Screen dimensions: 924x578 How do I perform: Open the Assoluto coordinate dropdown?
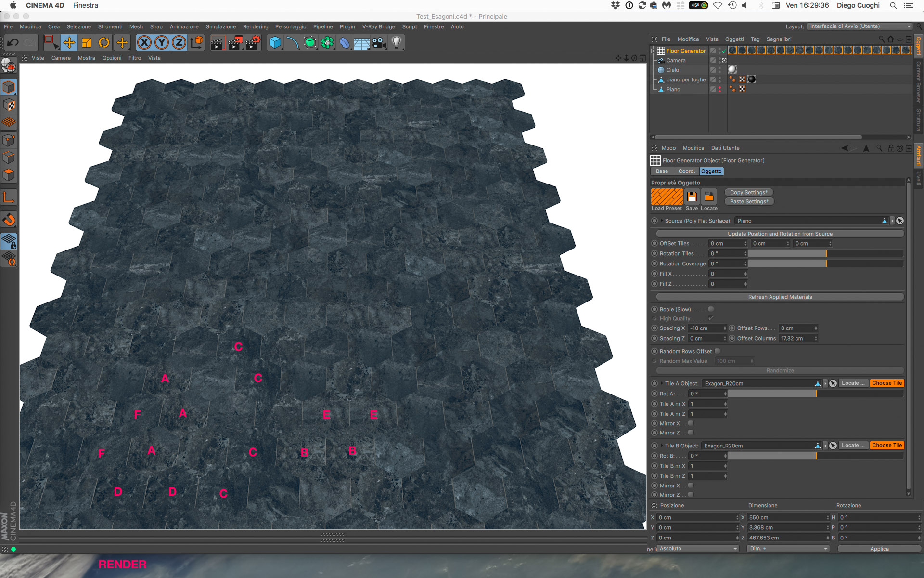point(697,549)
